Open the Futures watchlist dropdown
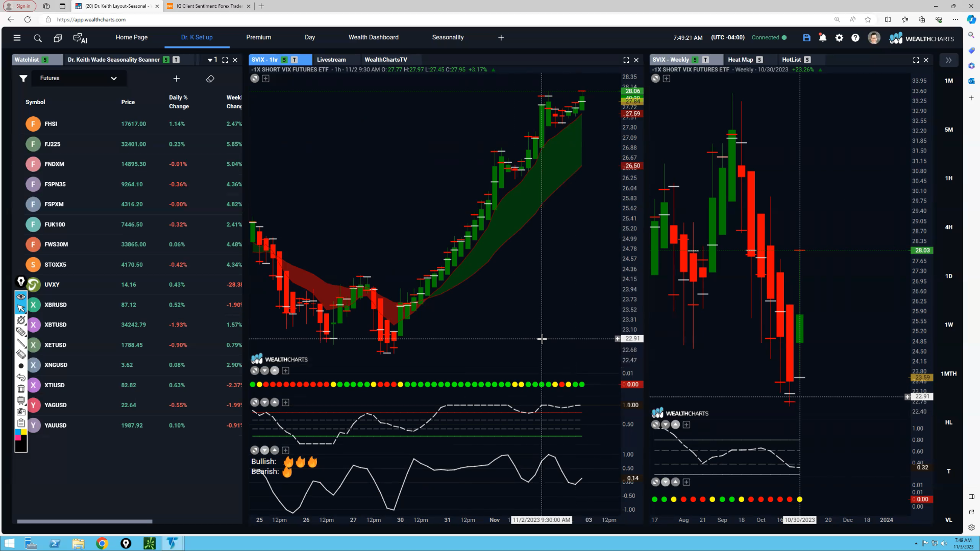 (x=79, y=79)
